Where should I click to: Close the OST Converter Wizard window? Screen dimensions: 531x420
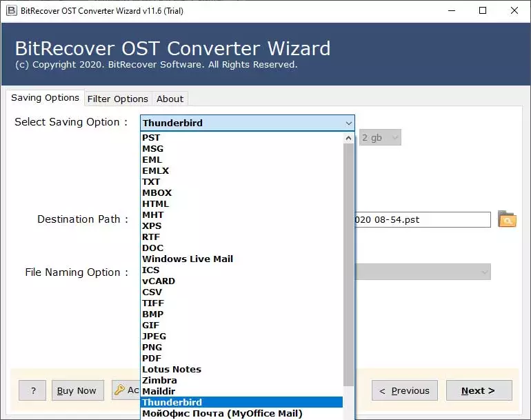tap(514, 10)
